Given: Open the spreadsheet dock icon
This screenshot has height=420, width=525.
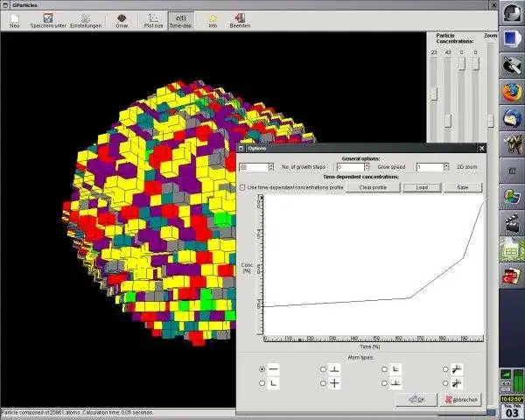Looking at the screenshot, I should [x=512, y=249].
